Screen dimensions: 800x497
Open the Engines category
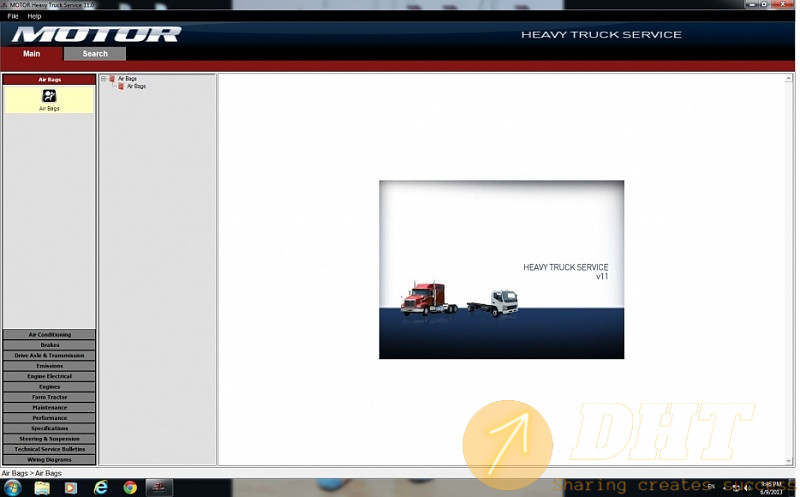click(x=49, y=387)
